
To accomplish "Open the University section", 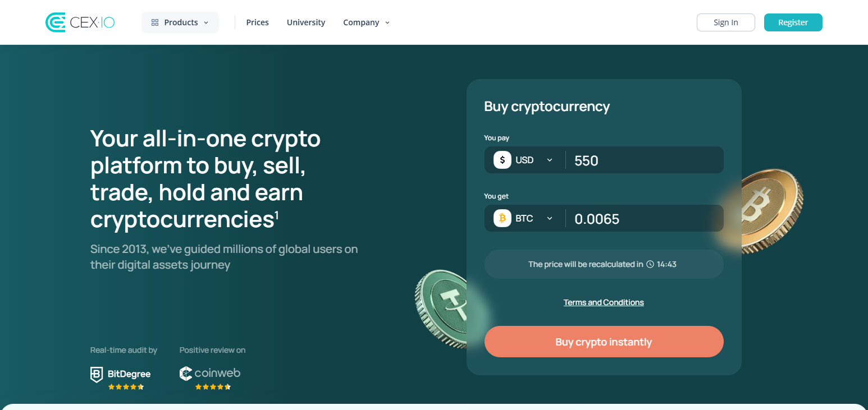I will tap(306, 22).
